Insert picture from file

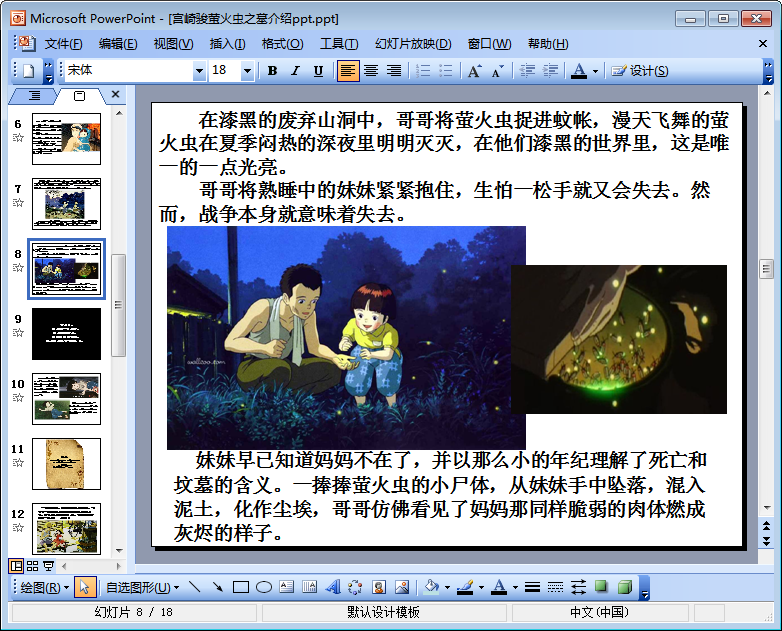401,587
